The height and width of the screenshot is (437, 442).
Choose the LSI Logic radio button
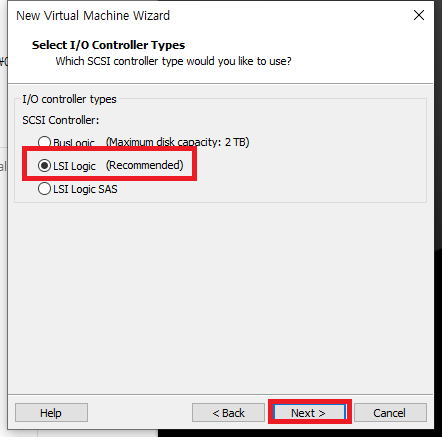click(44, 165)
